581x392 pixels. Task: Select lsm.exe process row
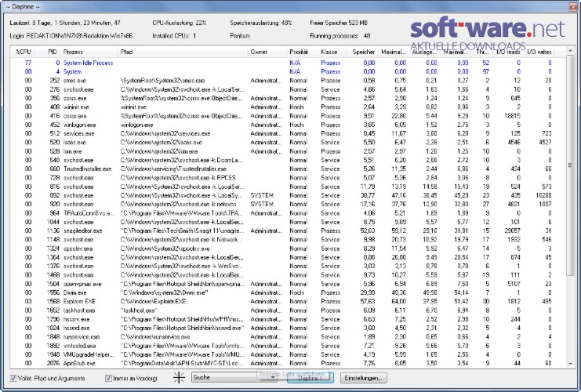(x=284, y=151)
